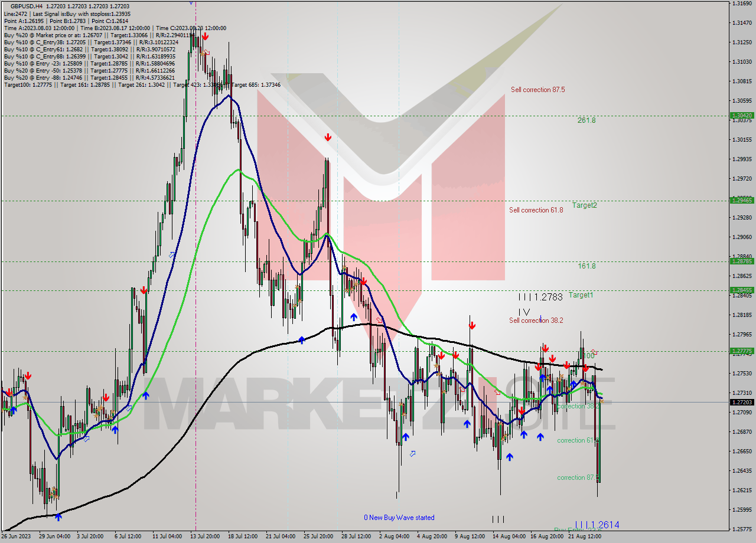The height and width of the screenshot is (543, 756).
Task: Click the '14 Aug 04:00' time axis label
Action: [x=509, y=537]
